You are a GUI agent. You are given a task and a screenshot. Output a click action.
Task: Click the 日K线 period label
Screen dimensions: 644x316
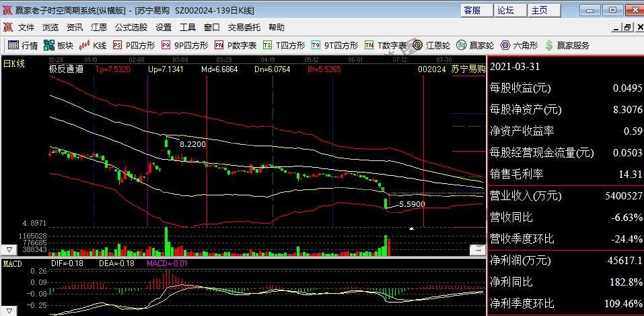tap(14, 64)
